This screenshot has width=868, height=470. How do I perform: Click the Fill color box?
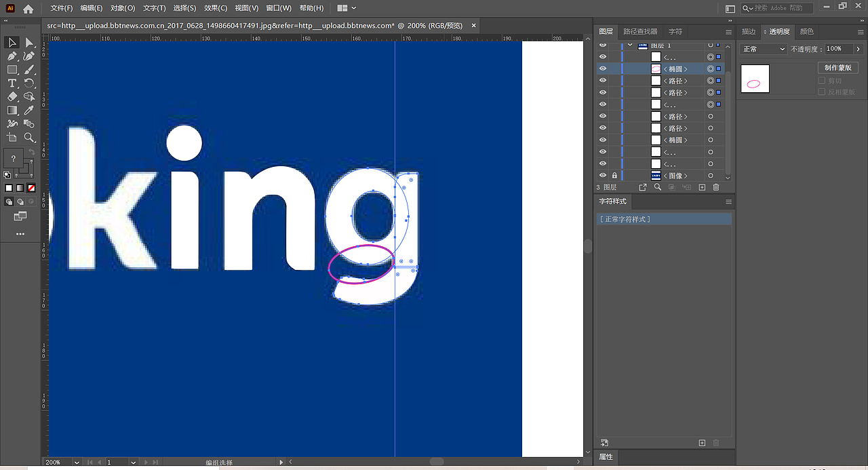pyautogui.click(x=14, y=158)
